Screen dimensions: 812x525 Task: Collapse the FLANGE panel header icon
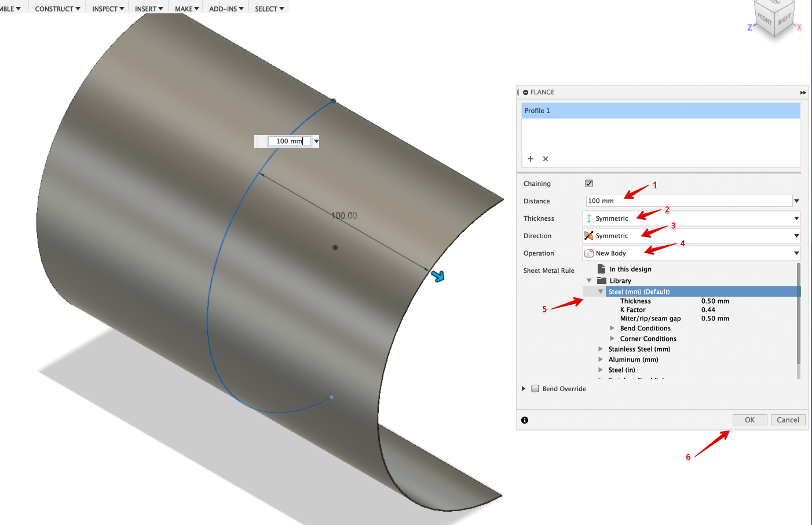tap(525, 92)
